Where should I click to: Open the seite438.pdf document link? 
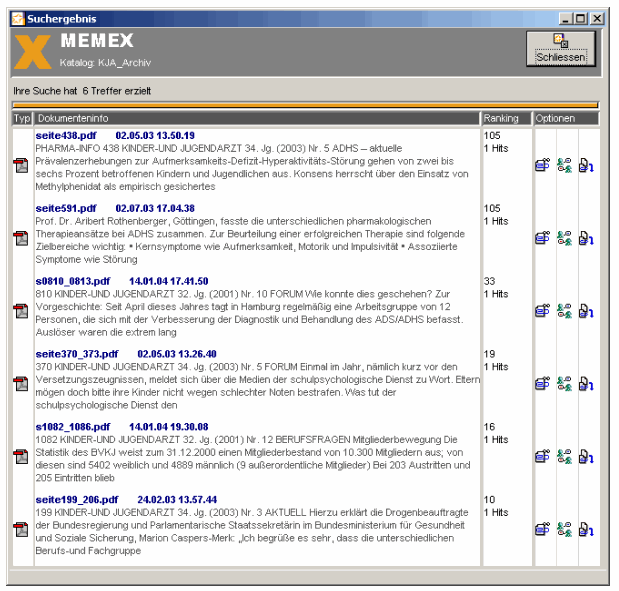[x=66, y=135]
